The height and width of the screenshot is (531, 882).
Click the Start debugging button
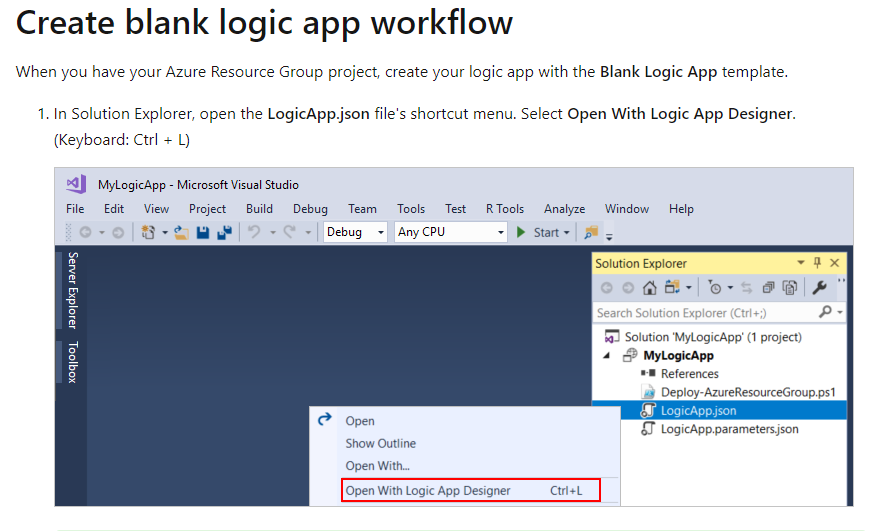click(x=543, y=232)
